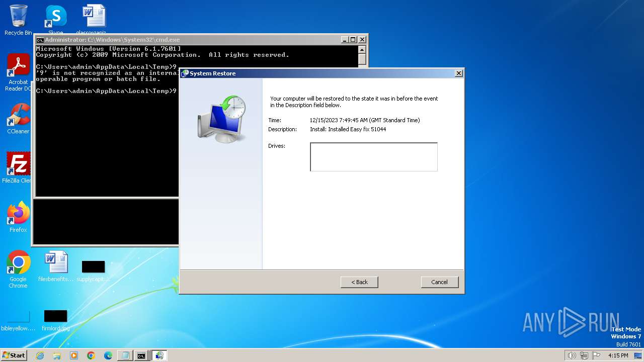Viewport: 644px width, 362px height.
Task: Open Acrobat Reader DC desktop icon
Action: click(x=18, y=72)
